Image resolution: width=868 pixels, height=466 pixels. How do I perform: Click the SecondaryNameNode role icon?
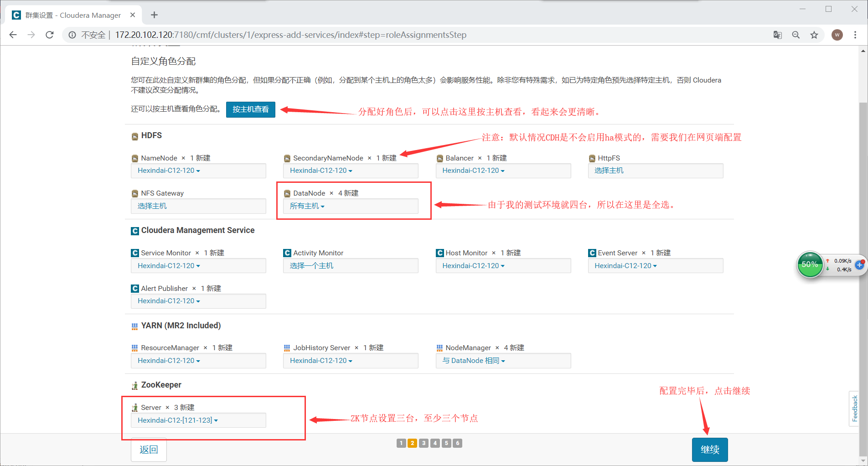287,158
